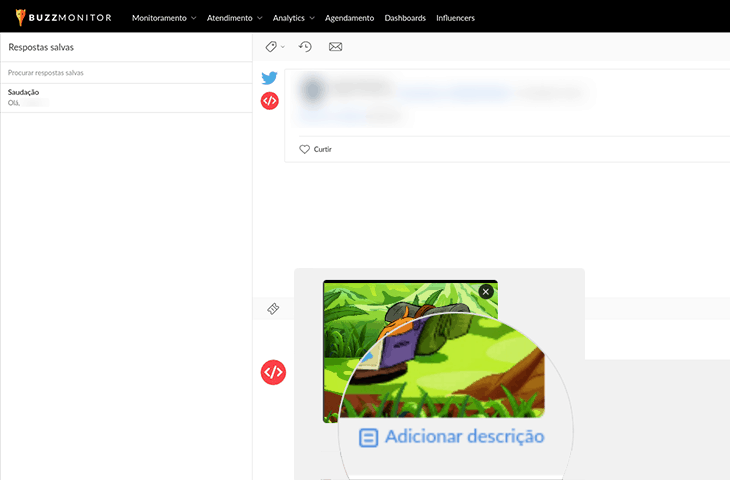Click the ticket icon left of image
The image size is (730, 480).
pos(273,309)
